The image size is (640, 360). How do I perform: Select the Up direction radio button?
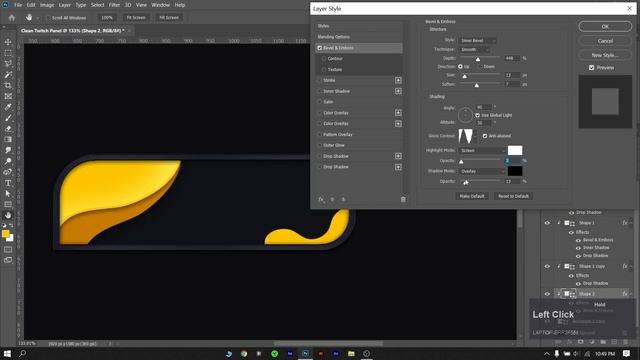coord(460,67)
